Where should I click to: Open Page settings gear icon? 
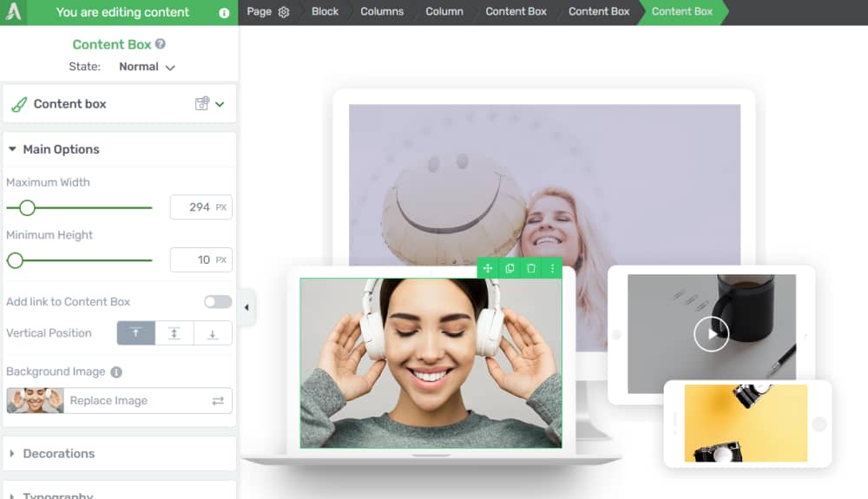tap(284, 12)
